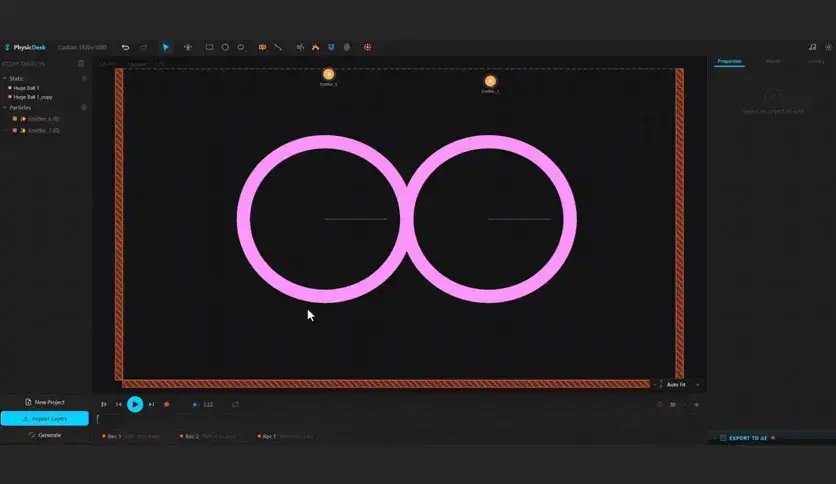Select the circle shape tool
This screenshot has width=836, height=484.
225,47
